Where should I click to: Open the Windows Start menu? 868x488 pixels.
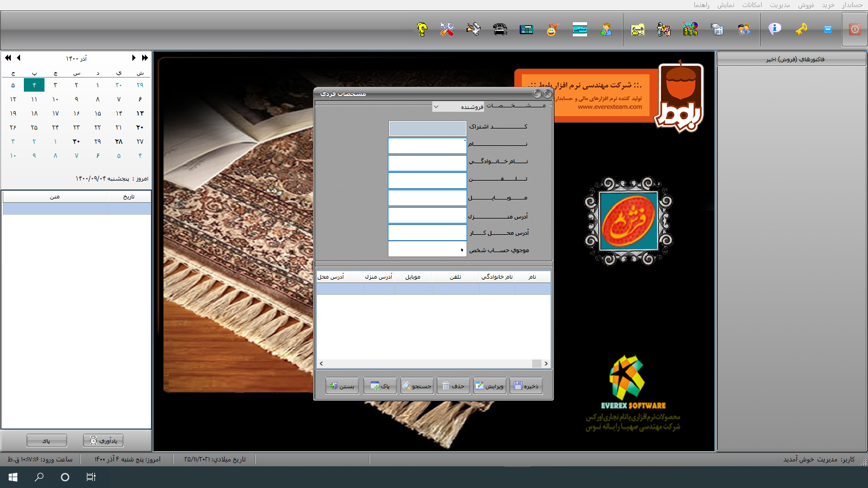[x=13, y=477]
